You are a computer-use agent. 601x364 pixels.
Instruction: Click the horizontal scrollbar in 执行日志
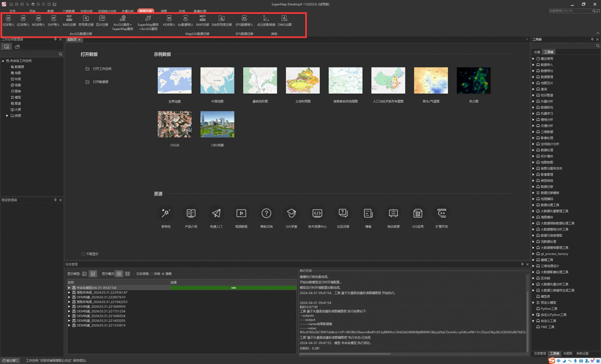(345, 354)
